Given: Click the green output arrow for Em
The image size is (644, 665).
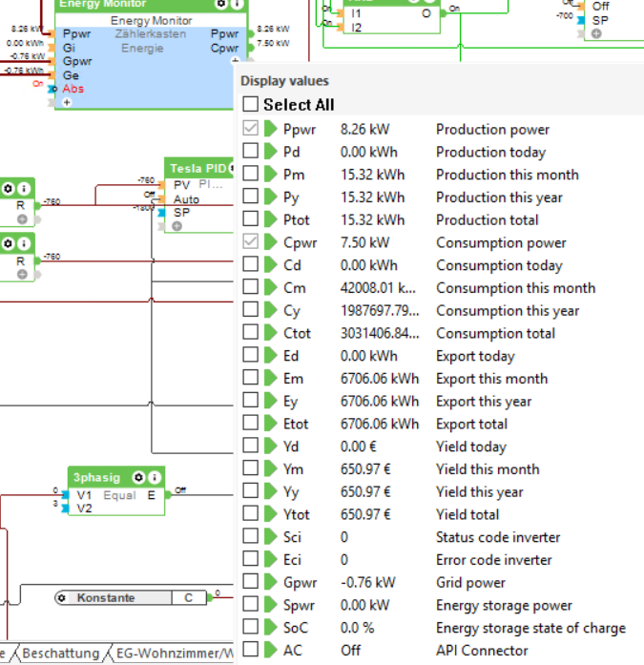Looking at the screenshot, I should [x=270, y=378].
